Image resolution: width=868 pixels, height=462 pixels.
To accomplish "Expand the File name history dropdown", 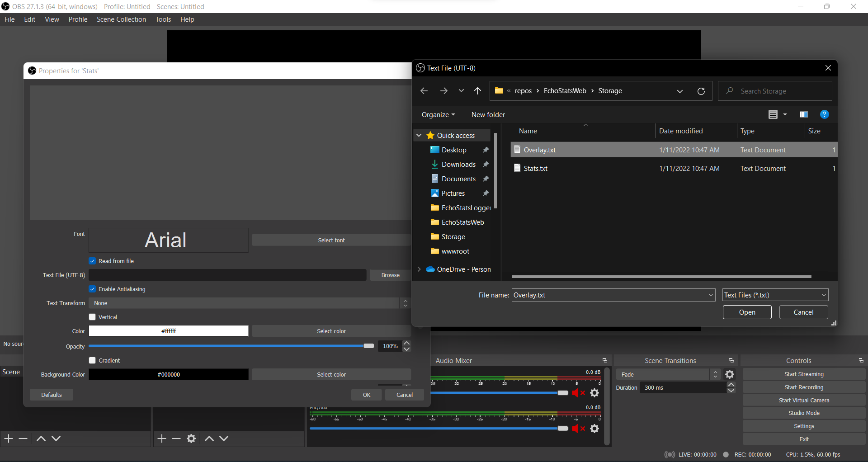I will click(x=711, y=295).
